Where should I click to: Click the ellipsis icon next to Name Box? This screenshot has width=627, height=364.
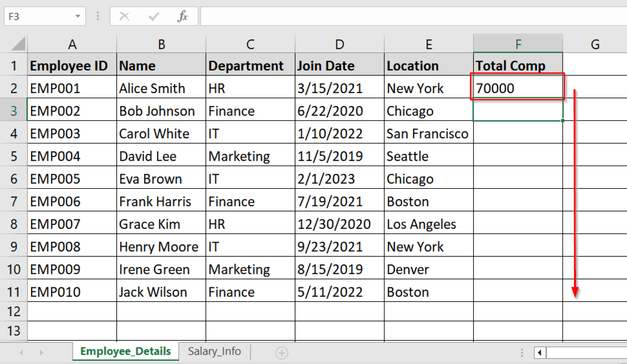pyautogui.click(x=98, y=16)
